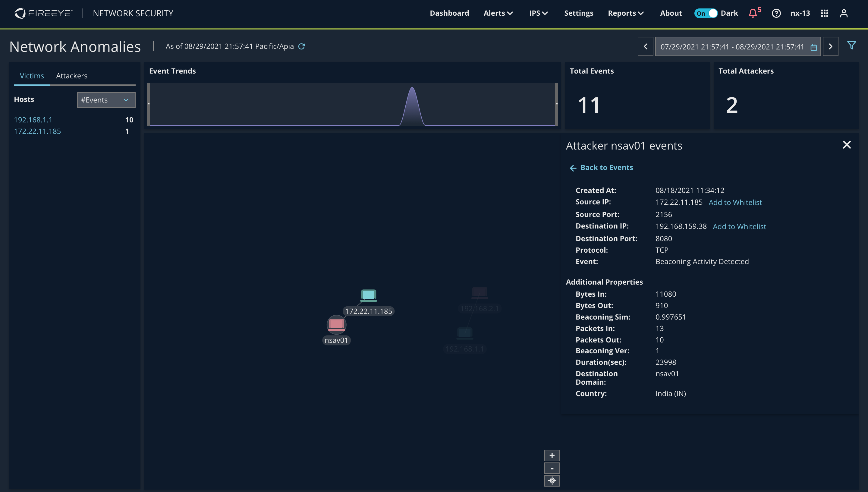Click the Beaconing Activity Detected event value
This screenshot has width=868, height=492.
pos(702,262)
